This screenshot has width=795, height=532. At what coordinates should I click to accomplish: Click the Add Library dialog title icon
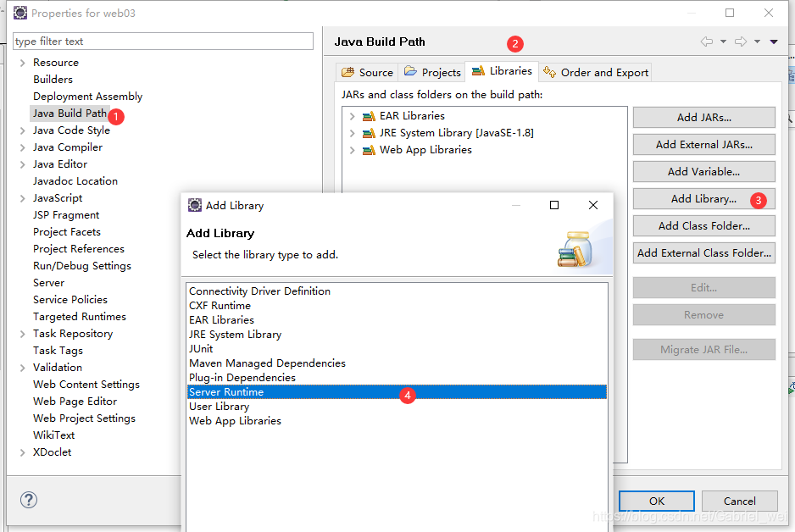coord(195,205)
